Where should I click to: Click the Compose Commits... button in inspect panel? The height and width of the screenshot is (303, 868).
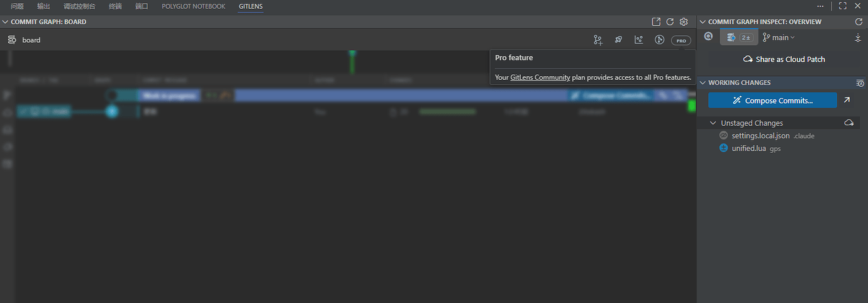point(772,101)
